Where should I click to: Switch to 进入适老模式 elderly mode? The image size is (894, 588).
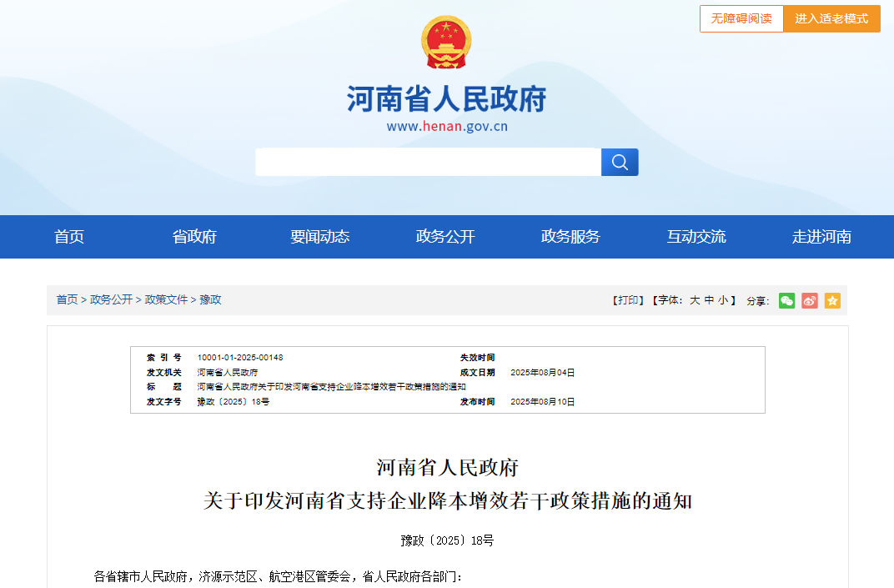[831, 18]
